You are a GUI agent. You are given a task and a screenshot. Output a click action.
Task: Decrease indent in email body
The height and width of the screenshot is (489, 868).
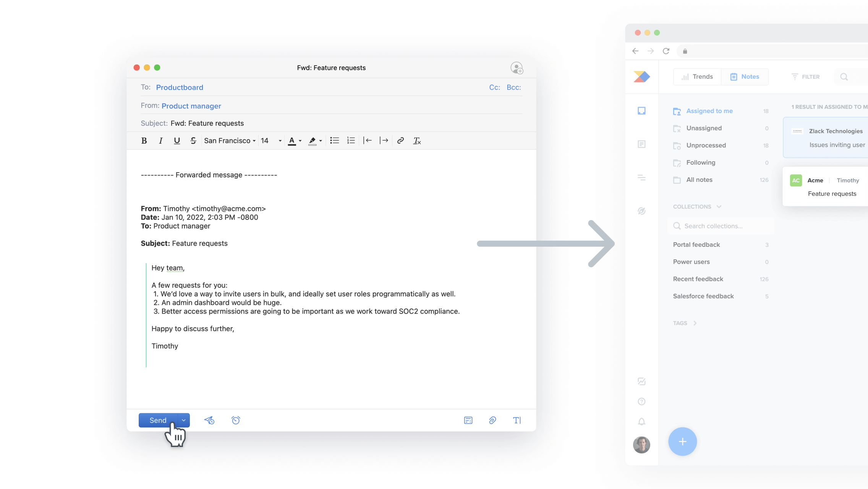pyautogui.click(x=368, y=141)
